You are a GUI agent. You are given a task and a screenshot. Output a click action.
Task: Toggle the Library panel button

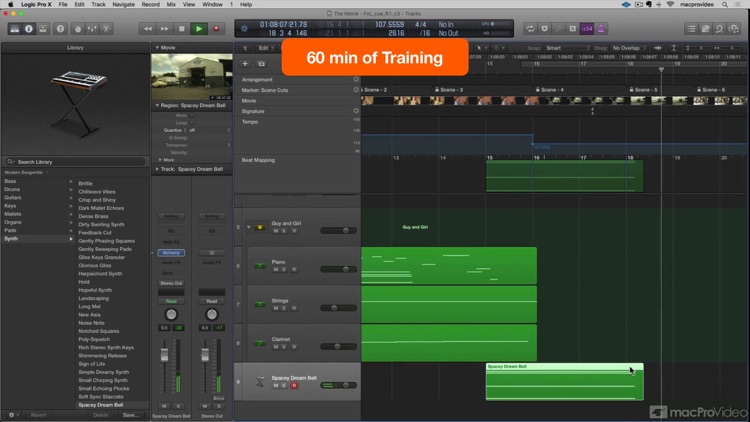point(15,29)
